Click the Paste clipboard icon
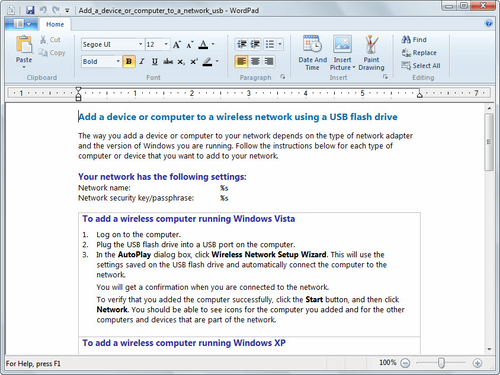The width and height of the screenshot is (500, 375). 24,45
